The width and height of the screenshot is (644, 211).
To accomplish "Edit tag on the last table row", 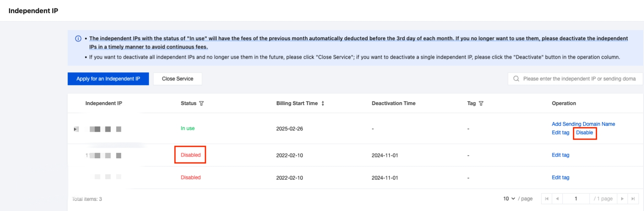I will pos(560,178).
